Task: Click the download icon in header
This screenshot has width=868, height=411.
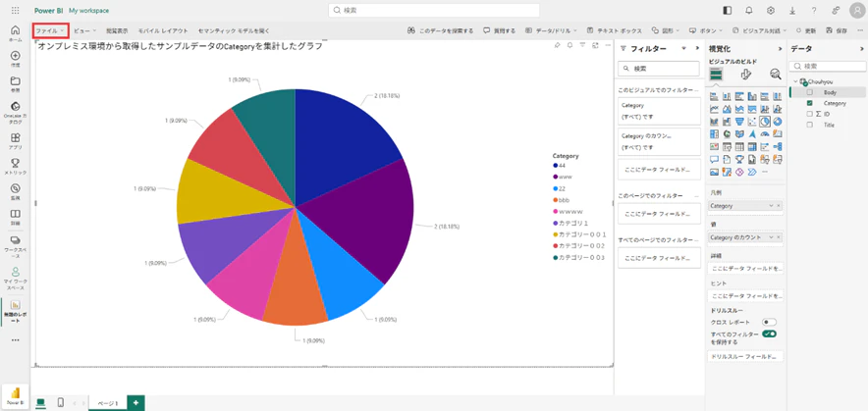Action: coord(792,11)
